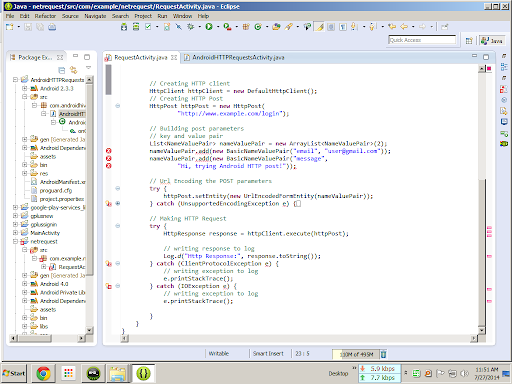The image size is (512, 384).
Task: Click the Java perspective button
Action: tap(492, 41)
